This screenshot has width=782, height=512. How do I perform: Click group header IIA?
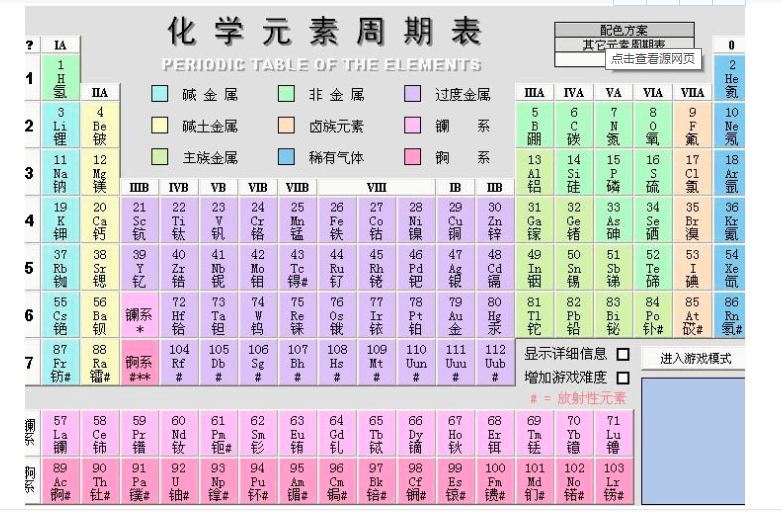[x=100, y=93]
